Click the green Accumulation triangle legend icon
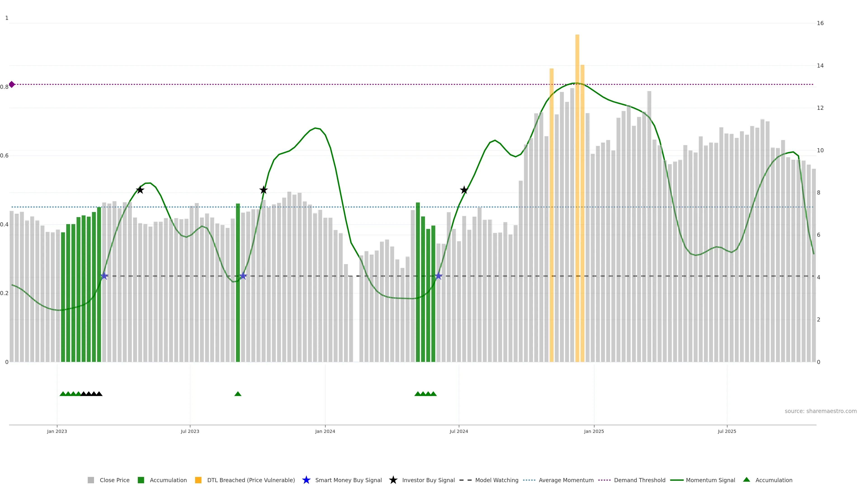 click(746, 480)
